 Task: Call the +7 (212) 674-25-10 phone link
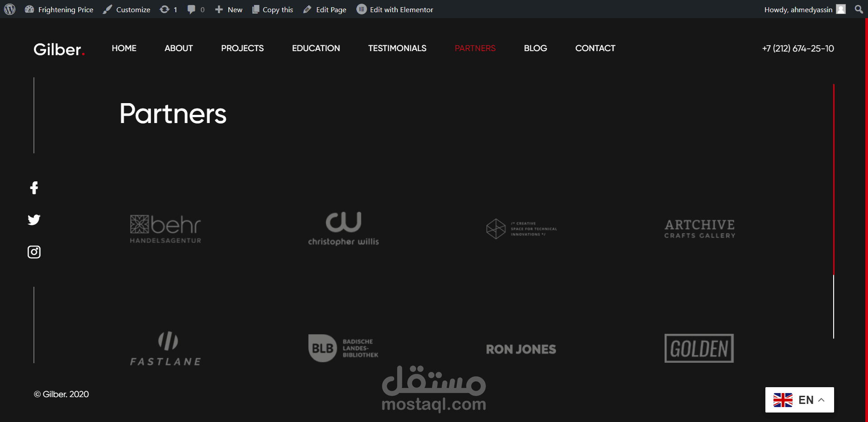pos(798,48)
